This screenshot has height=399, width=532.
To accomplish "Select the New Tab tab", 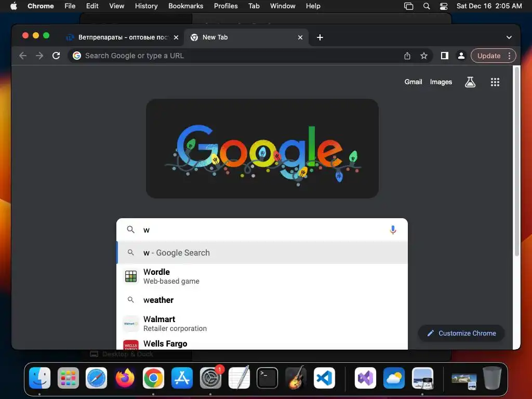I will pos(246,37).
